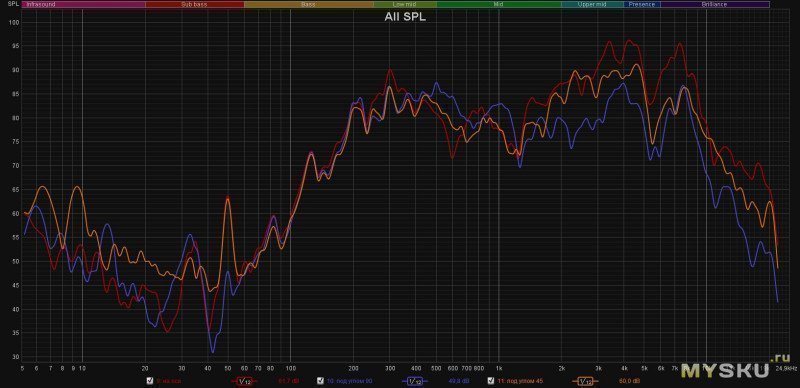Uncheck the blue trace 10 checkbox

320,380
